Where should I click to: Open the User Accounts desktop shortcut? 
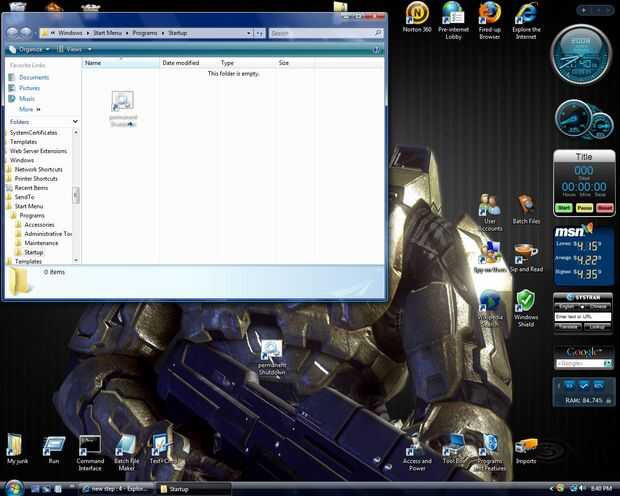tap(490, 212)
